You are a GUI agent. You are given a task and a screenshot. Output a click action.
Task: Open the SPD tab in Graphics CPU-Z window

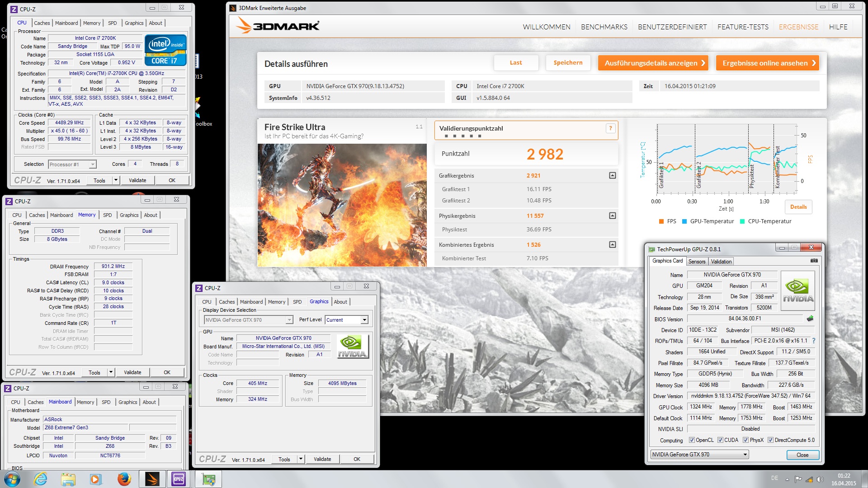click(x=297, y=302)
